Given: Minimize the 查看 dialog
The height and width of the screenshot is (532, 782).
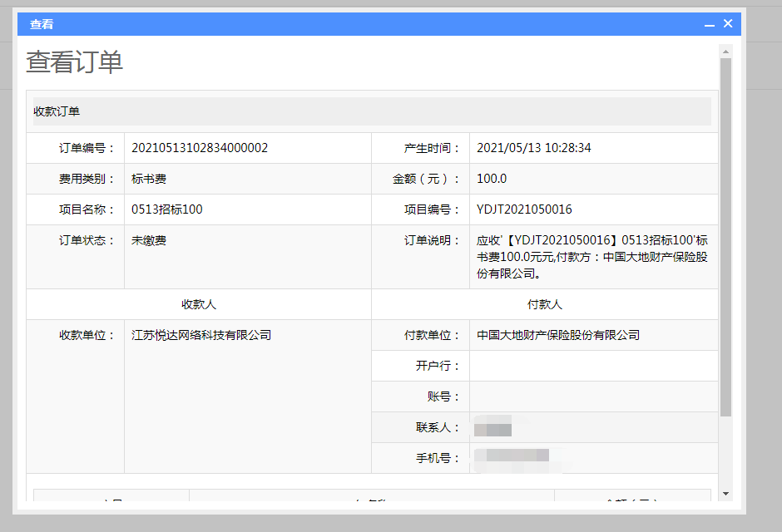Looking at the screenshot, I should tap(710, 25).
